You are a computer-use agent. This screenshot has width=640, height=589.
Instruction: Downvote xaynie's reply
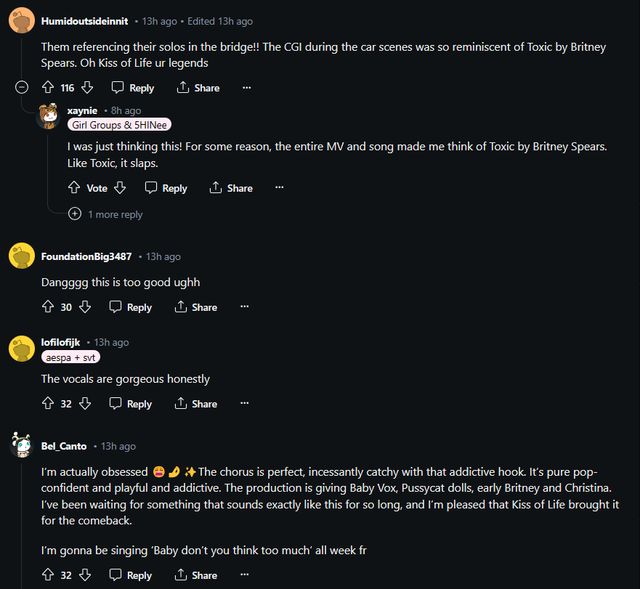tap(120, 188)
